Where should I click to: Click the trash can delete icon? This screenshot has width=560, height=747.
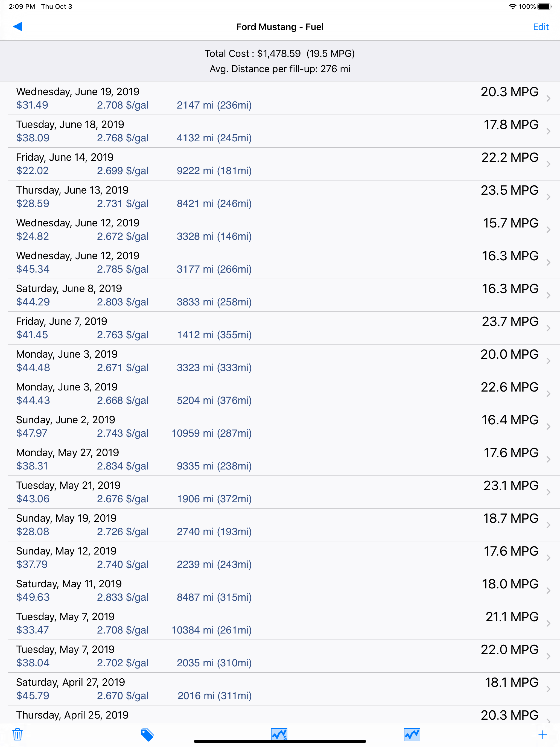click(17, 734)
